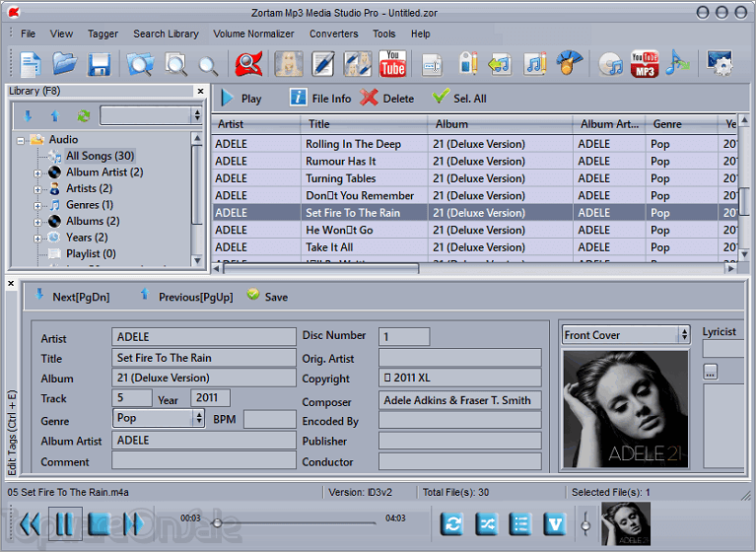
Task: Open the View menu
Action: click(x=61, y=34)
